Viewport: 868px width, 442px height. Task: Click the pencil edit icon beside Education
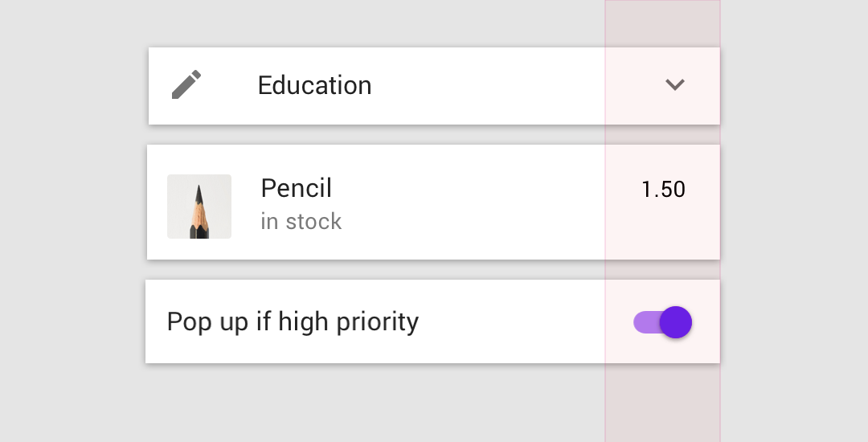(x=186, y=84)
